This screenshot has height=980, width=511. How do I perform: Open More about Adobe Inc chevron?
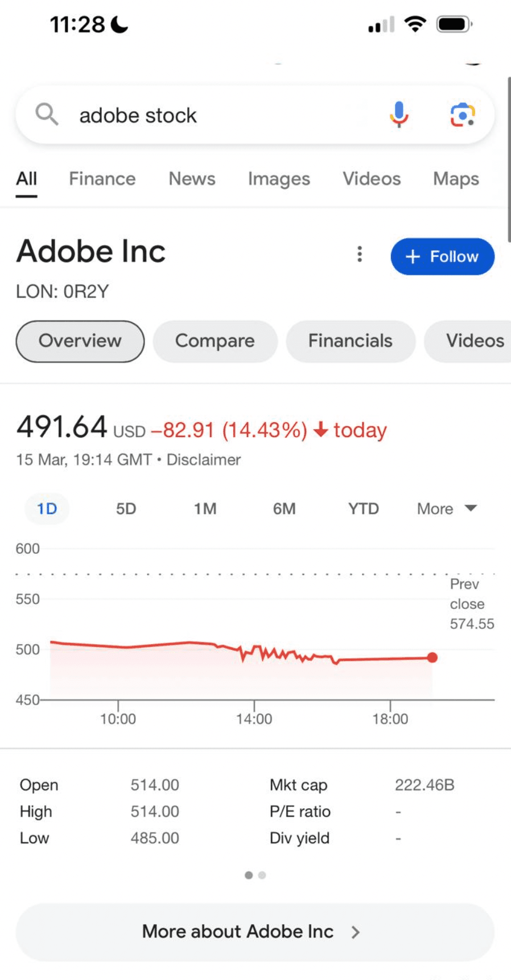pyautogui.click(x=356, y=932)
